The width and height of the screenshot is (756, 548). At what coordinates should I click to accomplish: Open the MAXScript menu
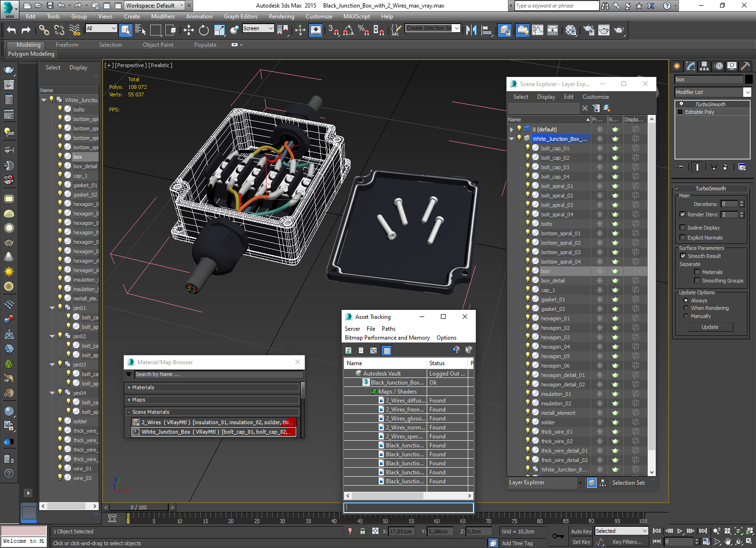pos(357,17)
